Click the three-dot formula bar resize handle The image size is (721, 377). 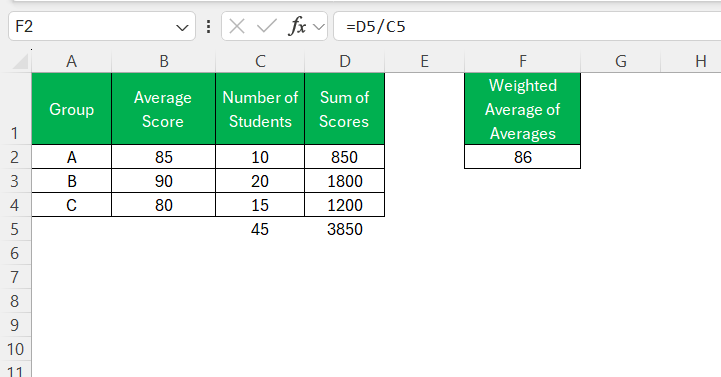208,27
